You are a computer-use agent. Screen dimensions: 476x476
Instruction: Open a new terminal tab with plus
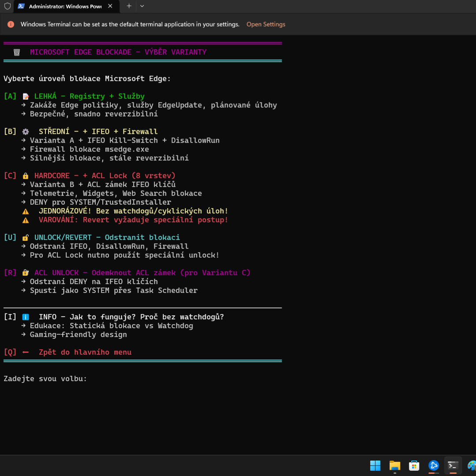[x=129, y=6]
